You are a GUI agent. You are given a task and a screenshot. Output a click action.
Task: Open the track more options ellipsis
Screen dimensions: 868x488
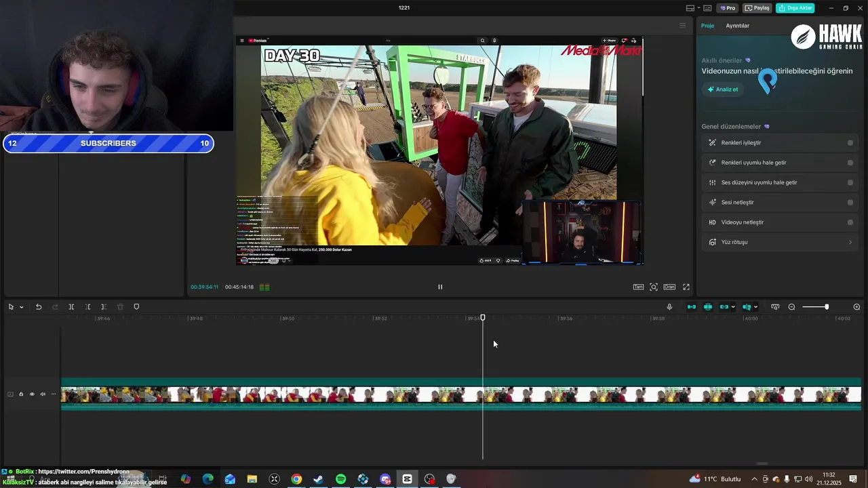tap(54, 394)
